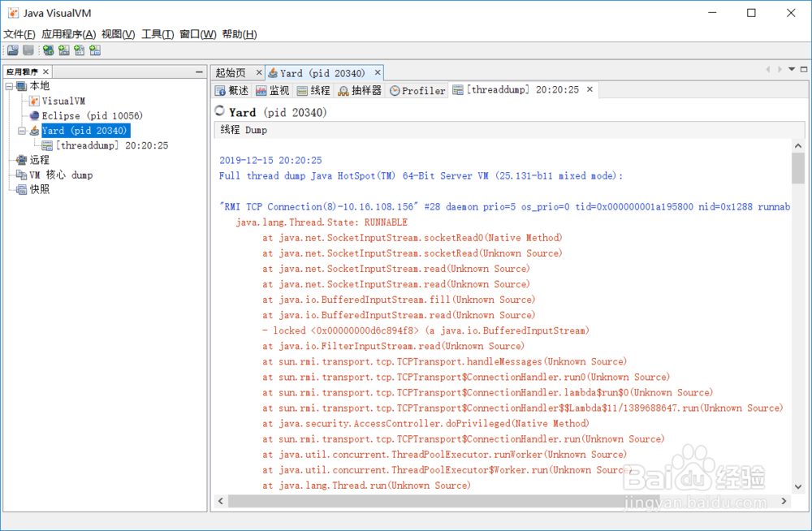Click the VisualVM node icon
This screenshot has width=812, height=531.
[x=34, y=101]
